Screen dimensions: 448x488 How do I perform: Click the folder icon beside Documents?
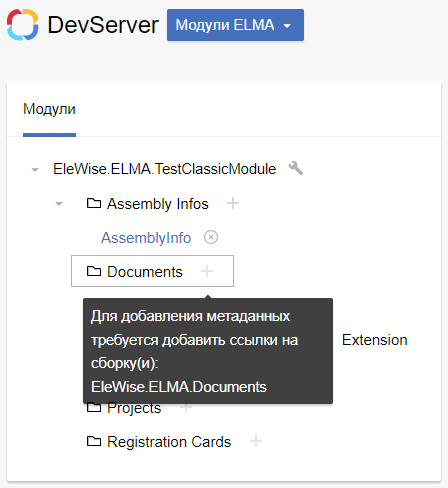[x=94, y=271]
